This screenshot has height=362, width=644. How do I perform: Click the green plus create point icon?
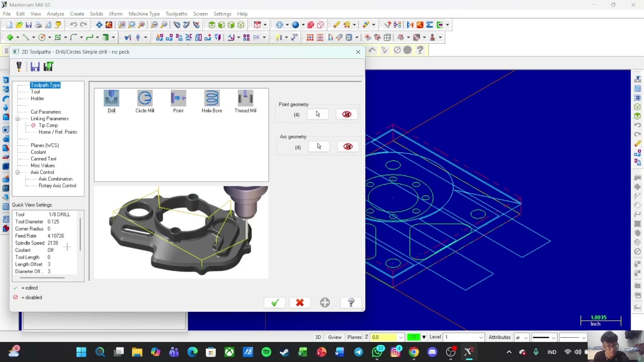point(10,37)
